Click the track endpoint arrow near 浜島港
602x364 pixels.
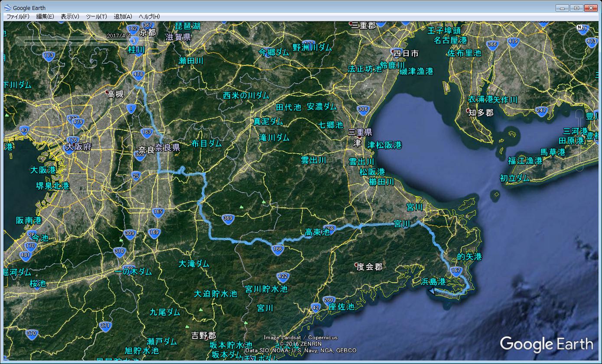tap(432, 291)
